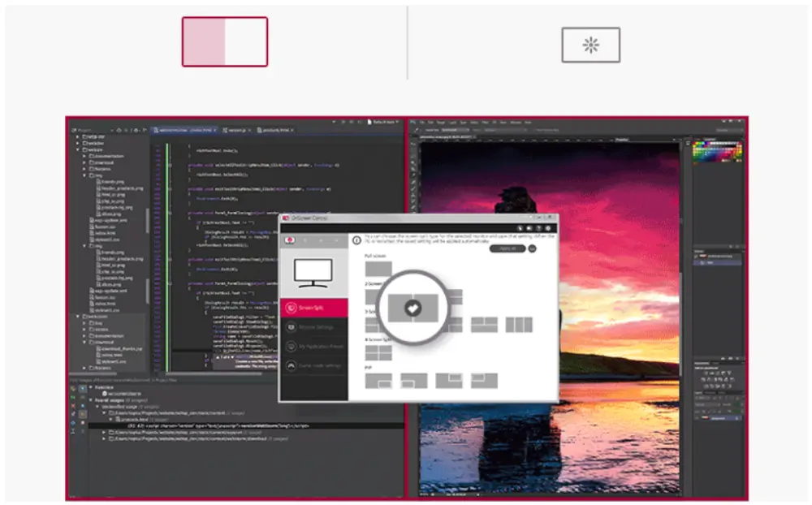This screenshot has width=812, height=505.
Task: Choose 3-screen layout with two panes on top
Action: point(484,325)
